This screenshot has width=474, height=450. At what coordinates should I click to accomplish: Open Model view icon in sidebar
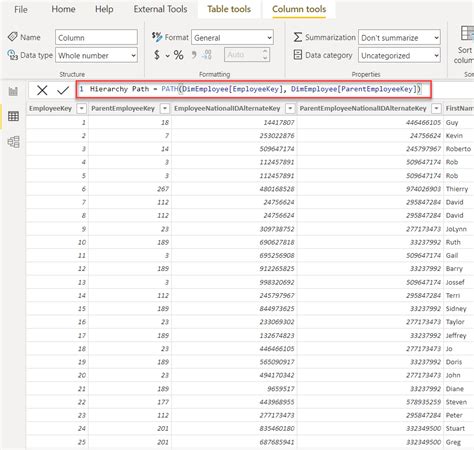click(13, 142)
